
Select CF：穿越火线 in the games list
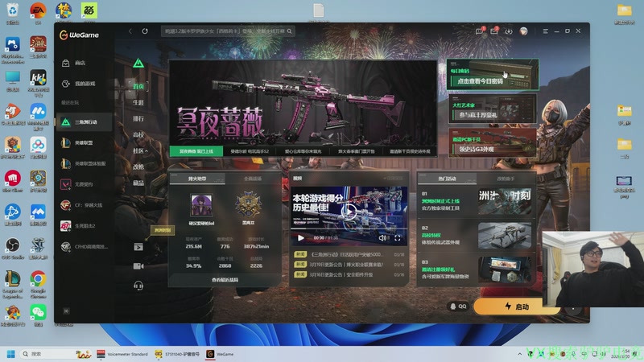coord(85,205)
